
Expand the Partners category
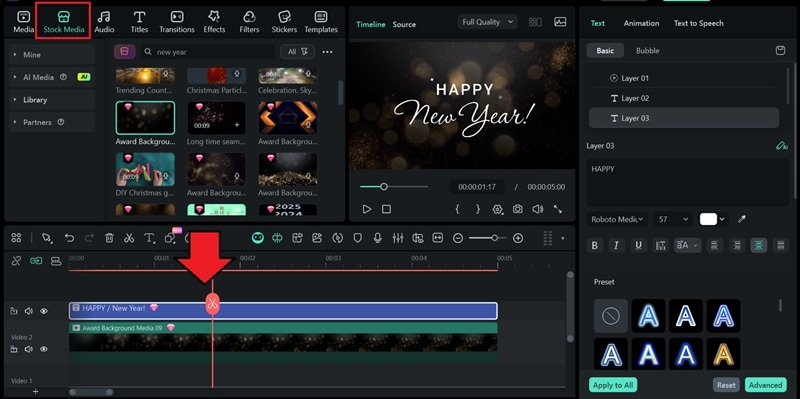point(52,122)
